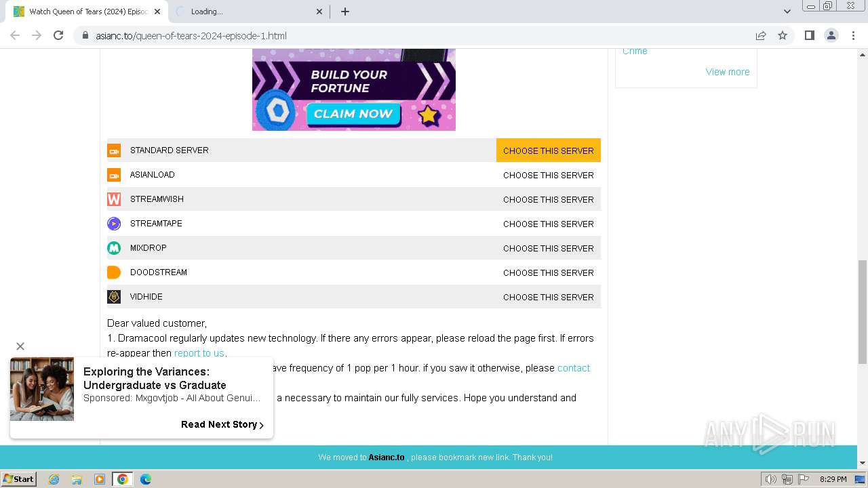Expand the tab search dropdown arrow
The height and width of the screenshot is (488, 868).
click(x=787, y=12)
